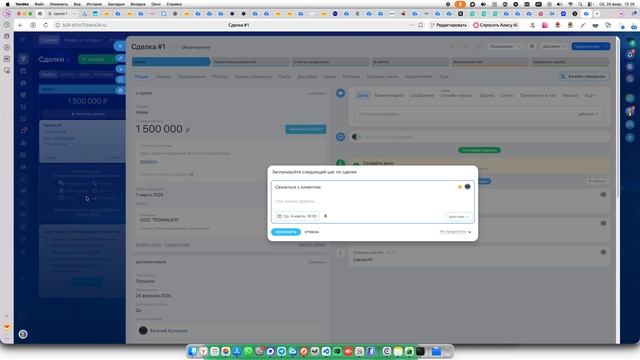Open the 'Ещё' dropdown in the timeline tabs
Viewport: 640px width, 360px height.
[591, 95]
